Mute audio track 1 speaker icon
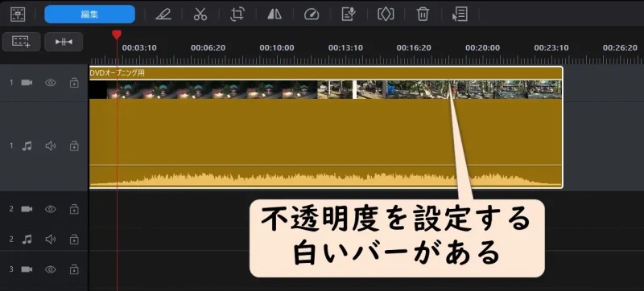The image size is (644, 291). tap(50, 146)
